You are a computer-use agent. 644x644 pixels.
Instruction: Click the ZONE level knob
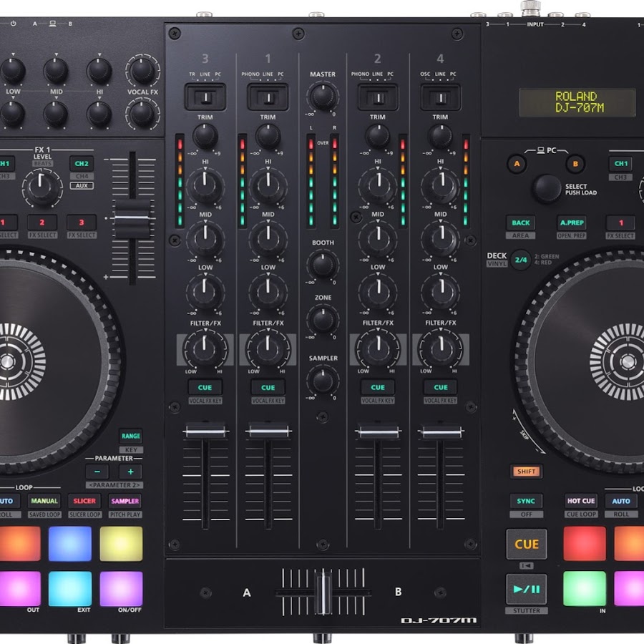pyautogui.click(x=323, y=320)
